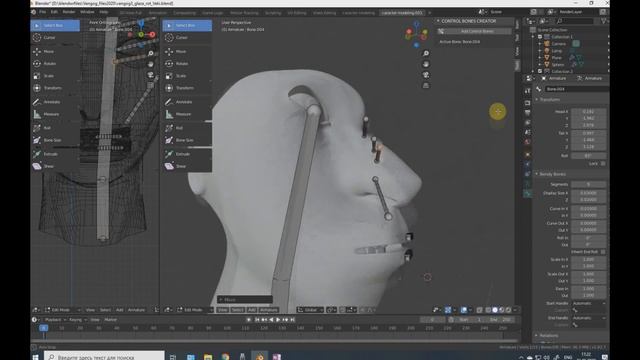640x360 pixels.
Task: Toggle the Lock checkbox in the Transform section
Action: tap(603, 164)
